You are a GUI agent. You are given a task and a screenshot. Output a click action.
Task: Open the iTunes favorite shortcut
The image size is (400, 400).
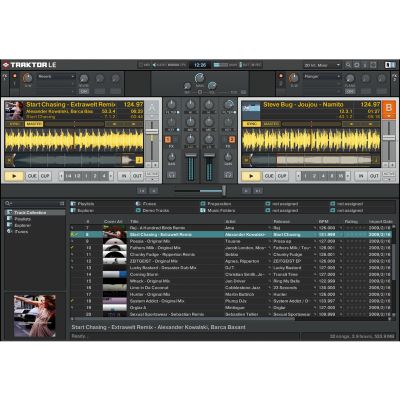coord(146,204)
